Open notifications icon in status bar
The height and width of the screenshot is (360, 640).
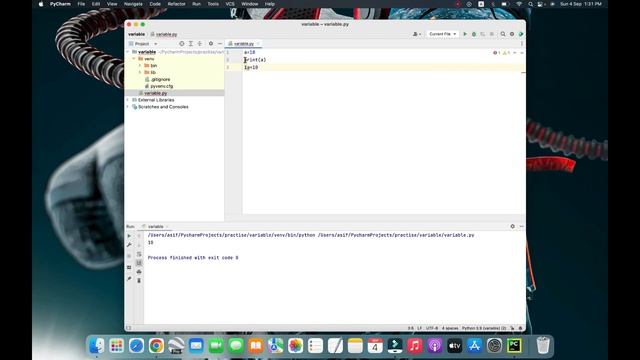[520, 328]
